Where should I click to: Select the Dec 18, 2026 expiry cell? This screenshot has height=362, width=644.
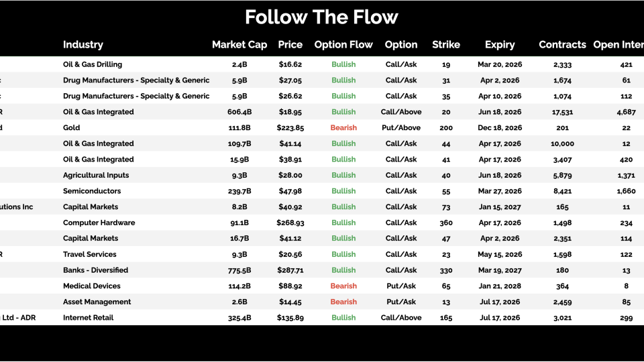coord(500,128)
